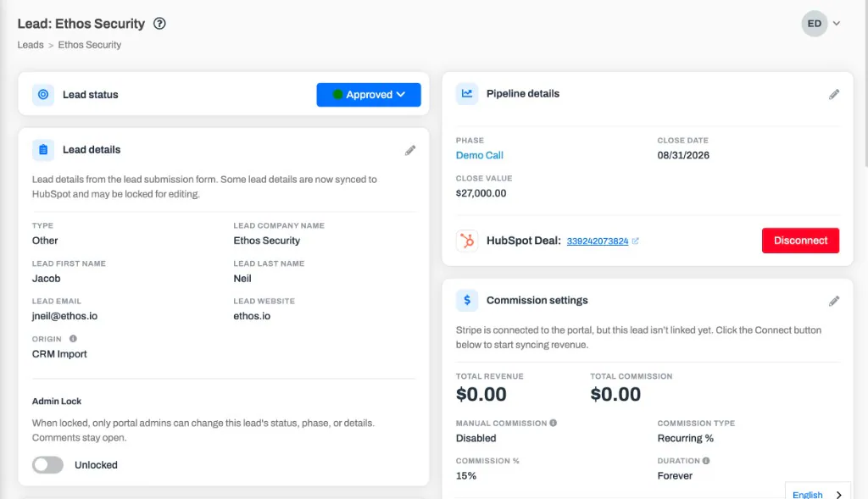Image resolution: width=868 pixels, height=499 pixels.
Task: Click the Lead status target icon
Action: pyautogui.click(x=43, y=95)
